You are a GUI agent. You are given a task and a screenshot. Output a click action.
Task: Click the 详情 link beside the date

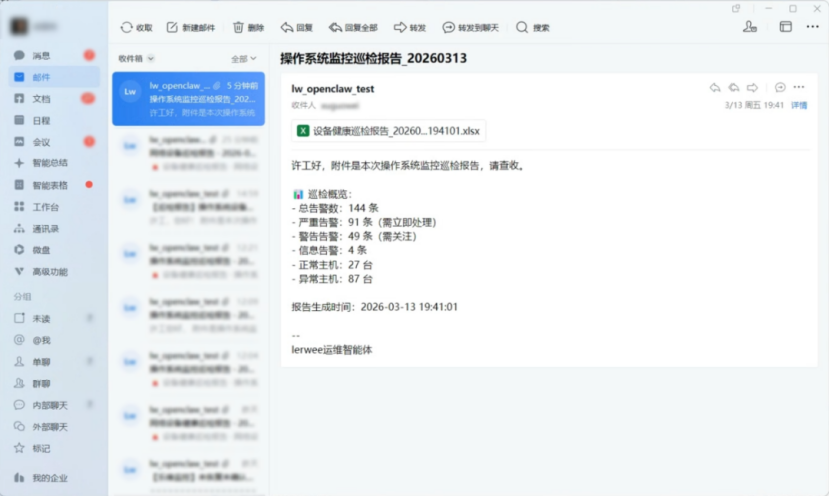tap(799, 105)
